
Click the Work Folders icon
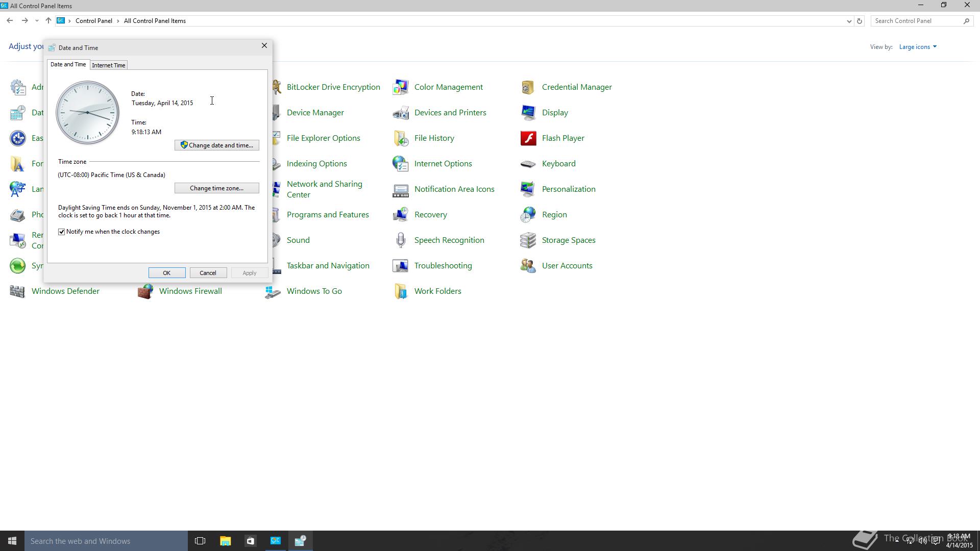tap(401, 291)
